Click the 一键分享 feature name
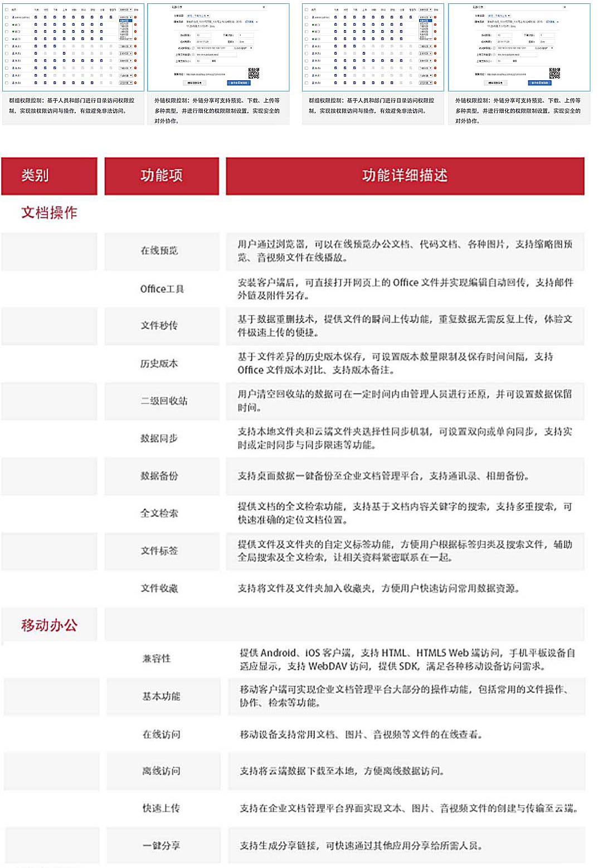Viewport: 613px width, 868px height. coord(161,846)
